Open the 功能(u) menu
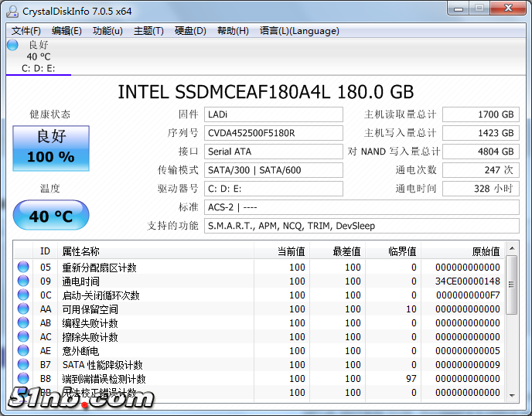The height and width of the screenshot is (416, 532). point(107,31)
